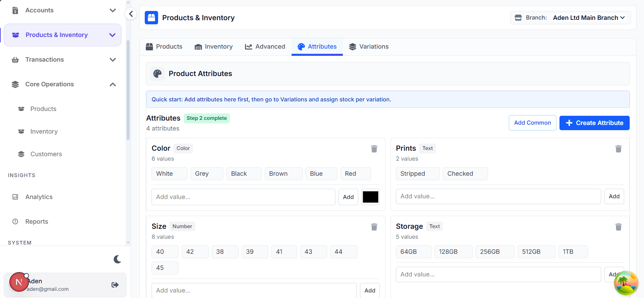Open the Branch selector dropdown
The image size is (644, 298).
click(x=589, y=18)
